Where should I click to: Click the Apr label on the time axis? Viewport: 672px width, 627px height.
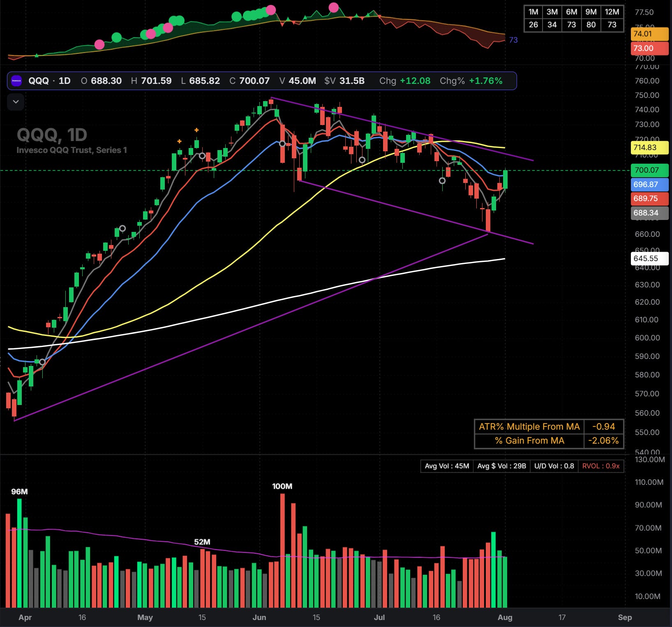click(25, 617)
